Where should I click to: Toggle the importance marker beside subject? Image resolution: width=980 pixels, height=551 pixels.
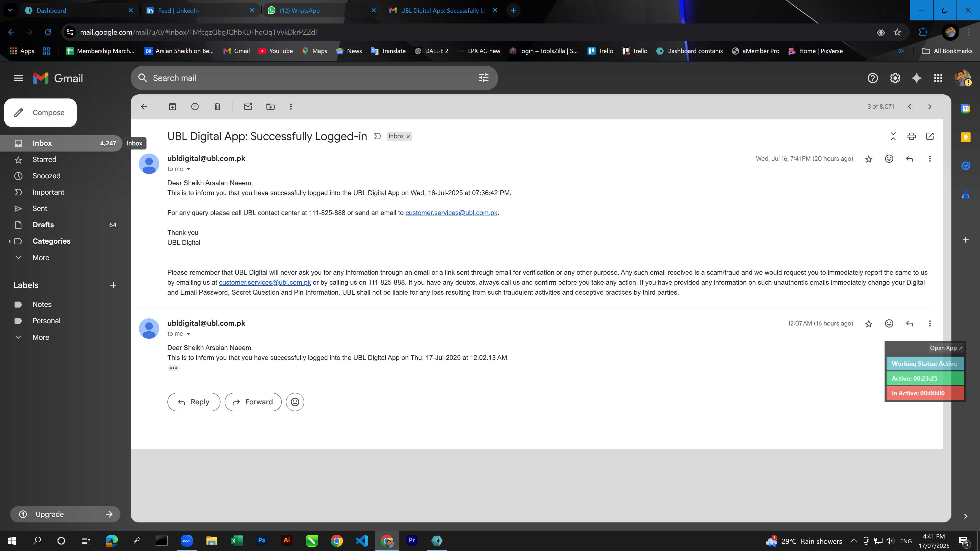(x=377, y=136)
